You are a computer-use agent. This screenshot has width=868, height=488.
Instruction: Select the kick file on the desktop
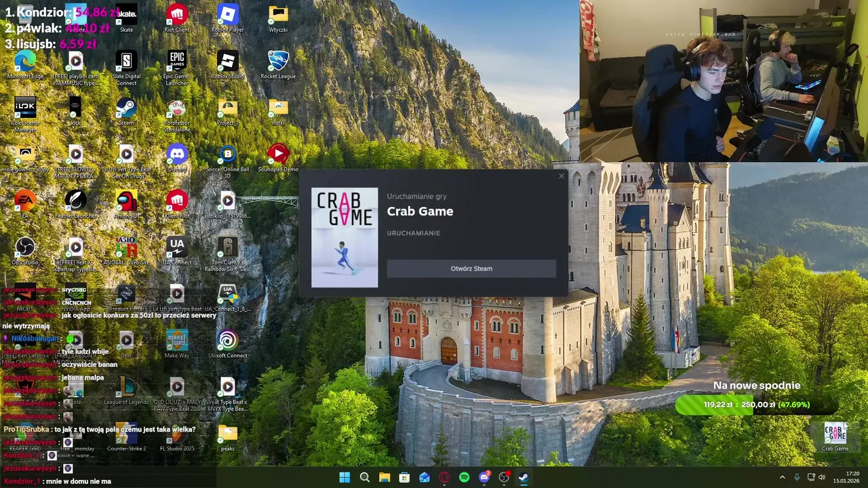pyautogui.click(x=75, y=113)
